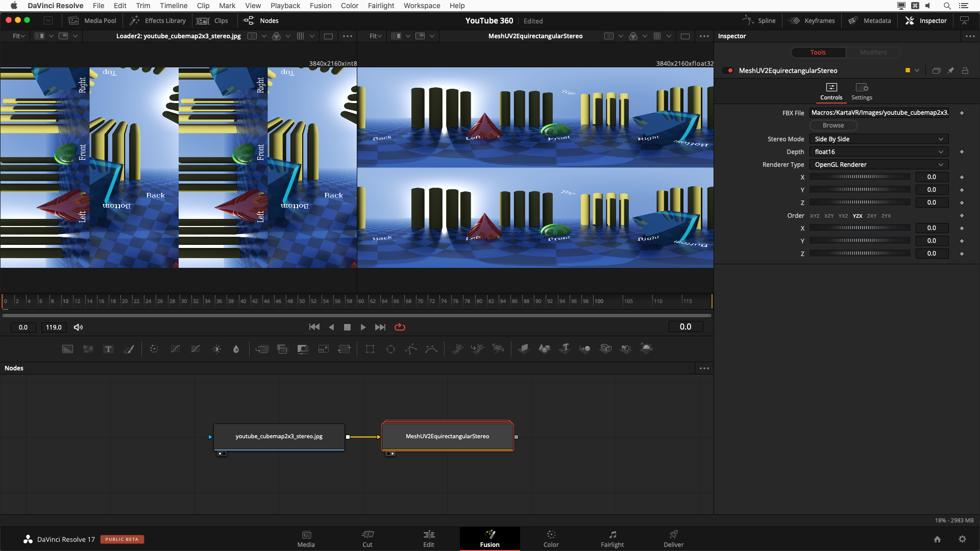Set rotation order to ZYX

886,216
